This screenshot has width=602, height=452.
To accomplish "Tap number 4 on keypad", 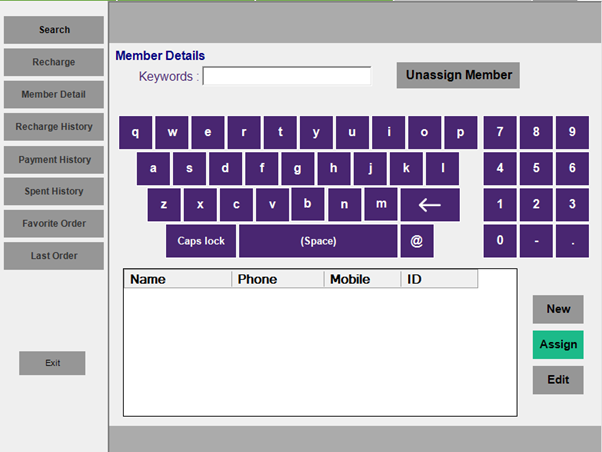I will click(500, 169).
